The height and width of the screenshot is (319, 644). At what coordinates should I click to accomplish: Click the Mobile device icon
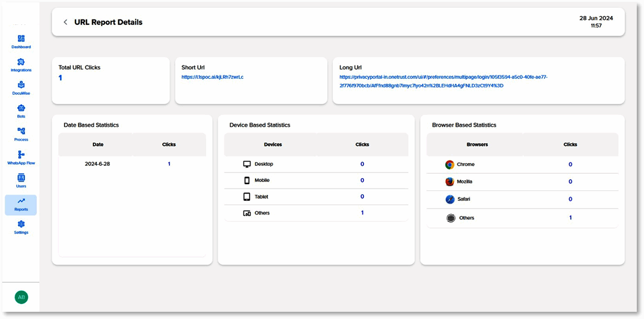click(247, 180)
